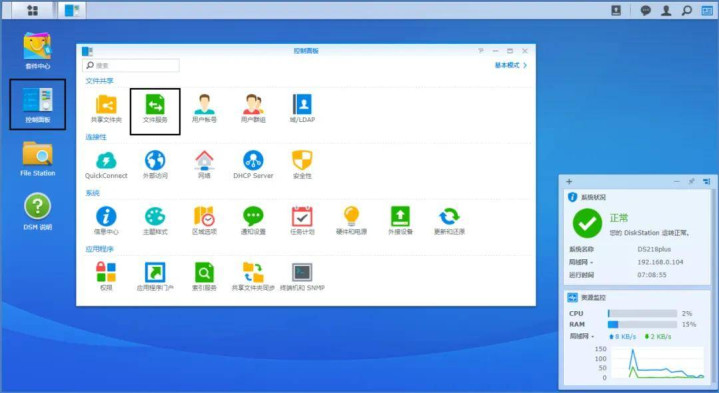Switch to 基本模式 basic mode

coord(510,66)
